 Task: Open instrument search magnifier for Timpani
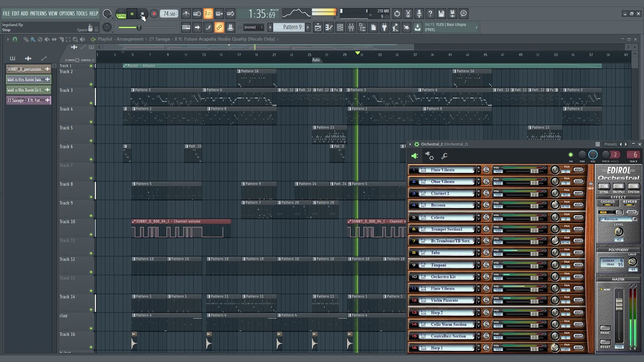click(486, 264)
